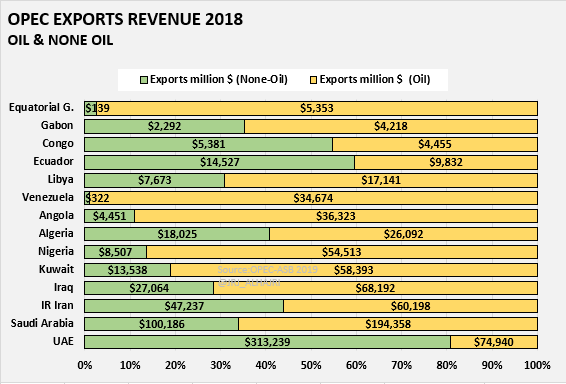The height and width of the screenshot is (384, 566).
Task: Click the 'Libya' axis label
Action: [61, 179]
